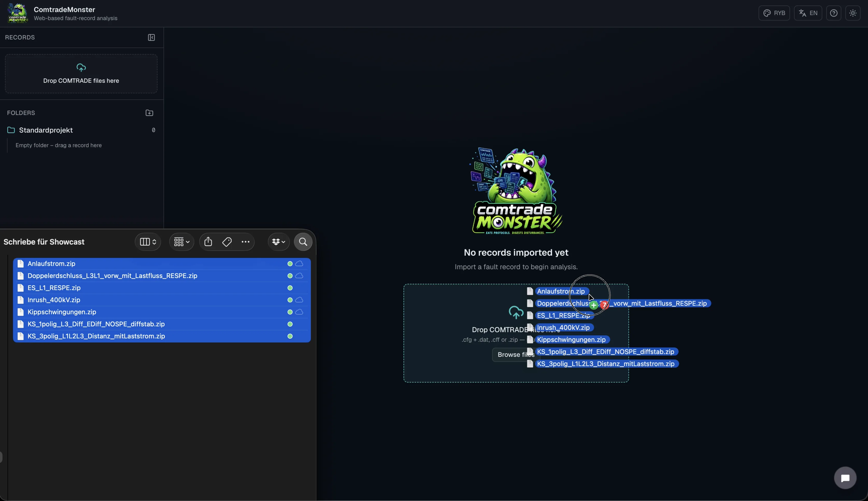Click the cloud icon on the Kippschwingungen.zip row
Viewport: 868px width, 501px height.
point(299,312)
